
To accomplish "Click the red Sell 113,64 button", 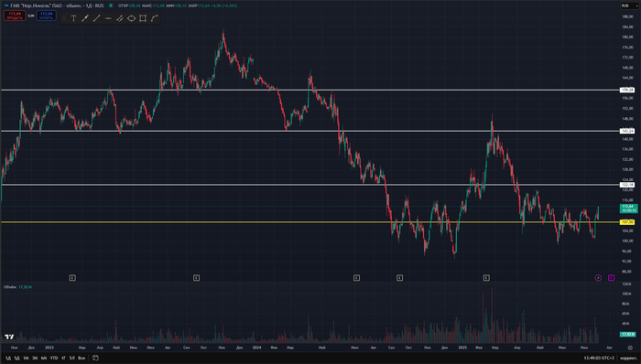I will (x=15, y=16).
